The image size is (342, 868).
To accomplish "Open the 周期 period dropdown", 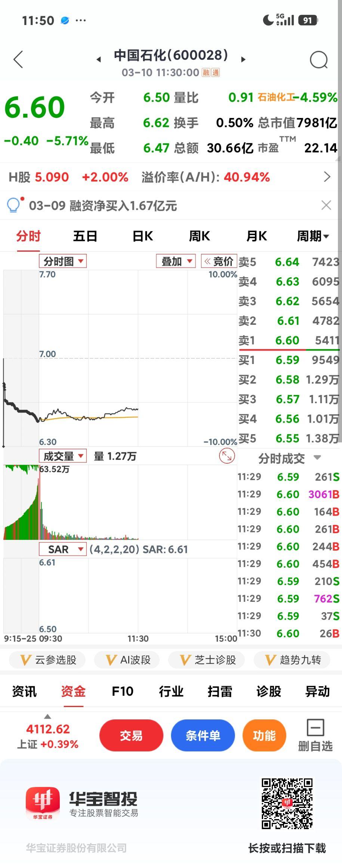I will pyautogui.click(x=313, y=236).
